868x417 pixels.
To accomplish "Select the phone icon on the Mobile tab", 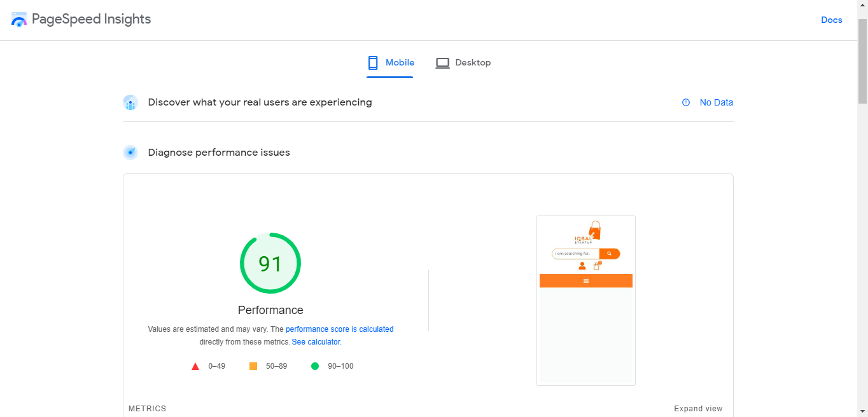I will (x=373, y=63).
